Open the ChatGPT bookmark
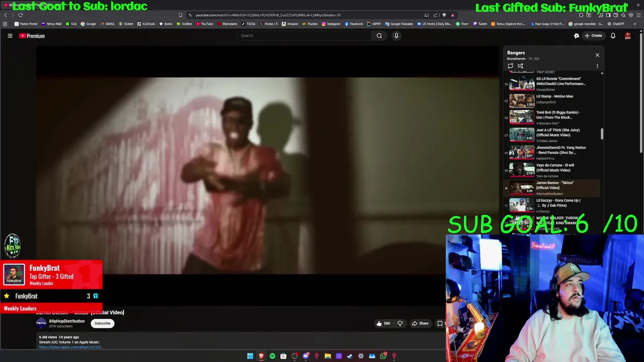This screenshot has width=644, height=362. pyautogui.click(x=616, y=24)
